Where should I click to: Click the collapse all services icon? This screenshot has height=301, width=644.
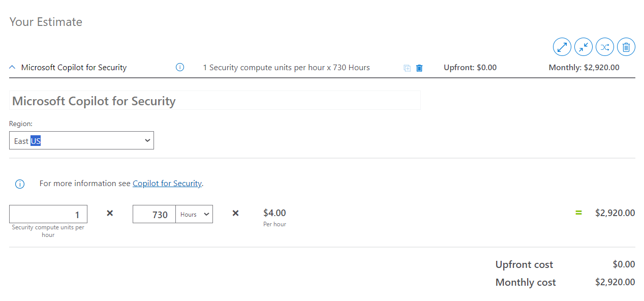point(584,47)
